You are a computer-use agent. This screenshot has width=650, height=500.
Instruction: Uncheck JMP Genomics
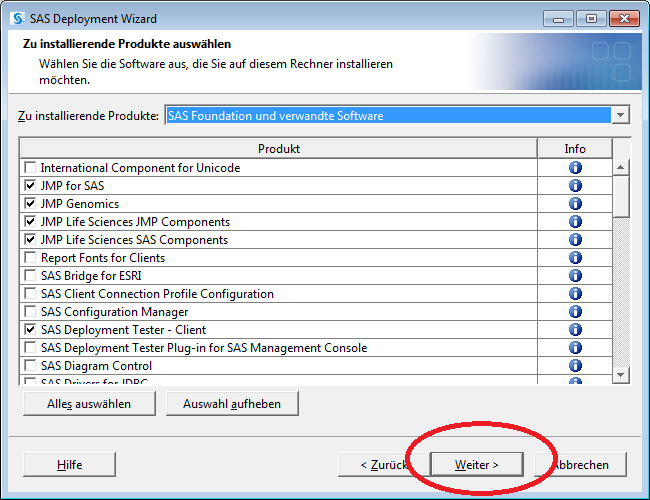pyautogui.click(x=30, y=204)
